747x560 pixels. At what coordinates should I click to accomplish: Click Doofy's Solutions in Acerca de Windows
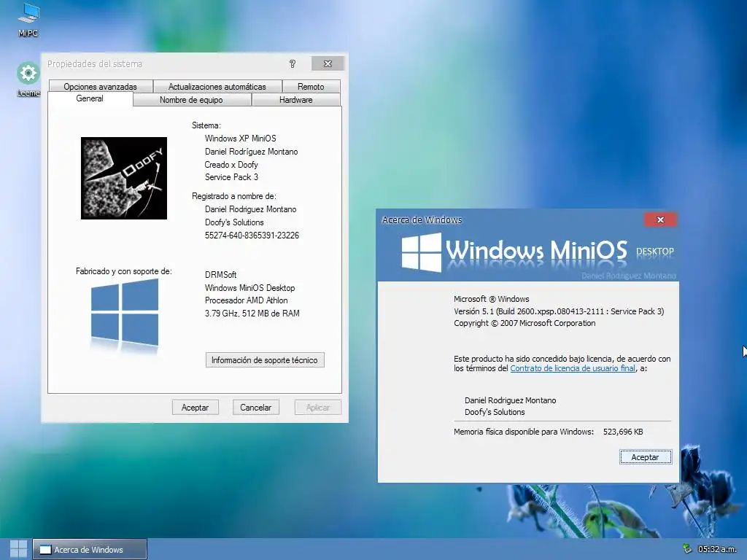[495, 413]
